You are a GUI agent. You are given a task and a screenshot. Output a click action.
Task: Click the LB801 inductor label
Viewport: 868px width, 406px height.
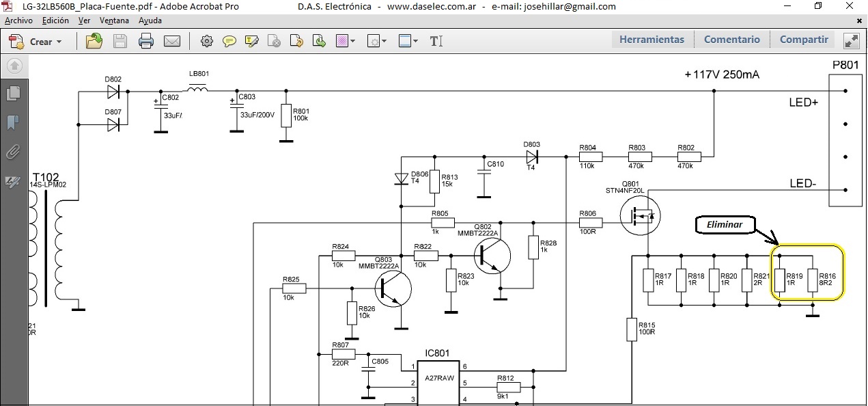[x=199, y=73]
